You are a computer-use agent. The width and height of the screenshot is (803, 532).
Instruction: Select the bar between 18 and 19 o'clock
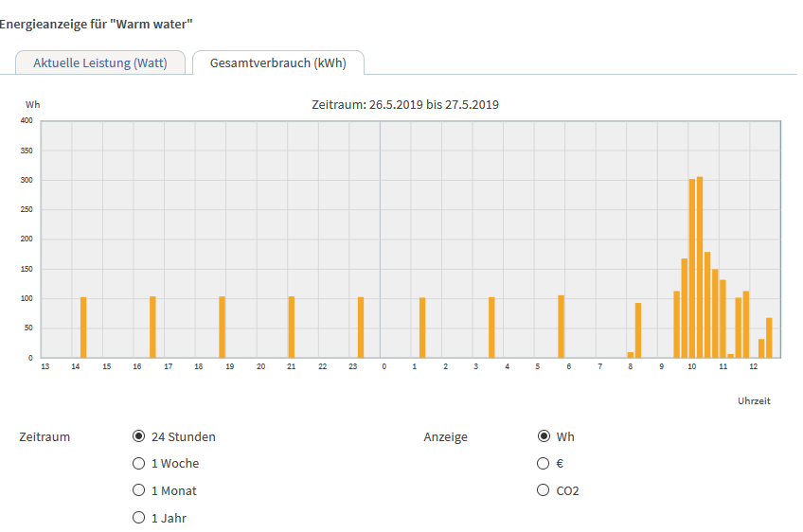pos(223,328)
